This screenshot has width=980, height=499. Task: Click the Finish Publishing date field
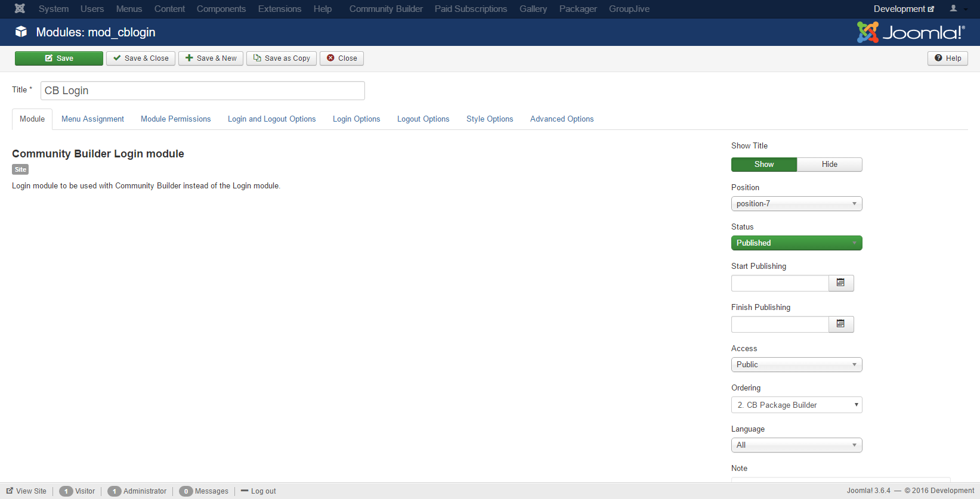(x=780, y=324)
